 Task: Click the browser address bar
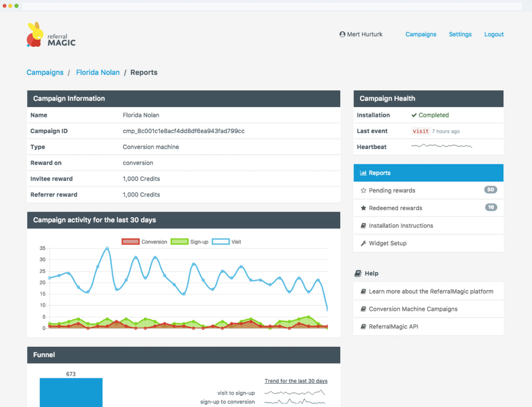tap(272, 6)
